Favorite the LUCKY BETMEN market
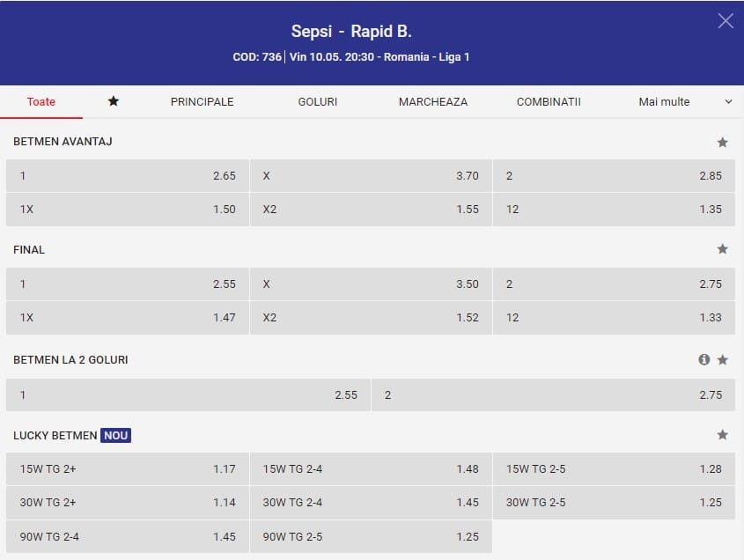The width and height of the screenshot is (744, 560). (722, 435)
